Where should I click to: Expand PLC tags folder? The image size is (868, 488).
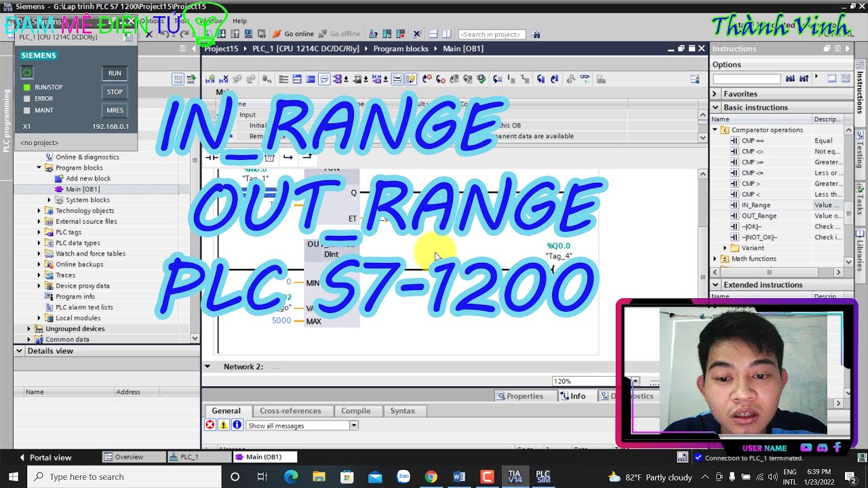(39, 232)
